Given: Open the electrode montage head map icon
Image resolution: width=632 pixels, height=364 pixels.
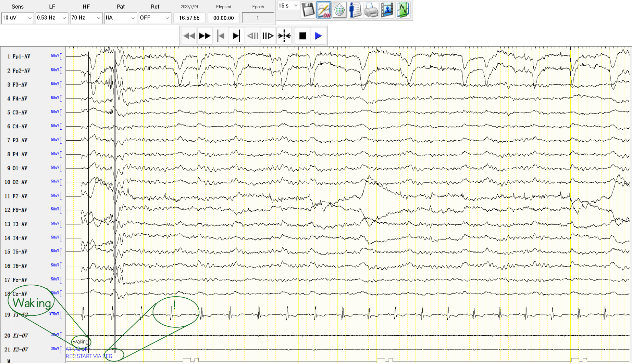Looking at the screenshot, I should pos(339,10).
